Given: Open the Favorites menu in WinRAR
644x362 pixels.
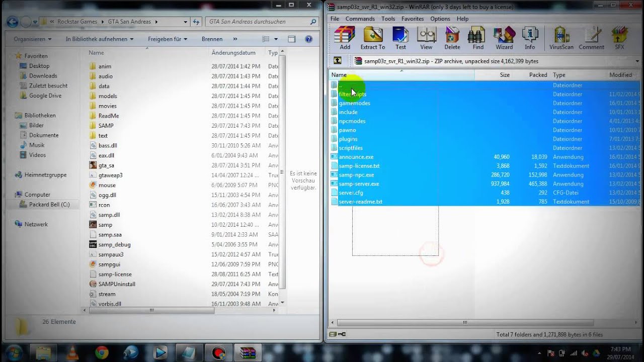Looking at the screenshot, I should pyautogui.click(x=413, y=19).
